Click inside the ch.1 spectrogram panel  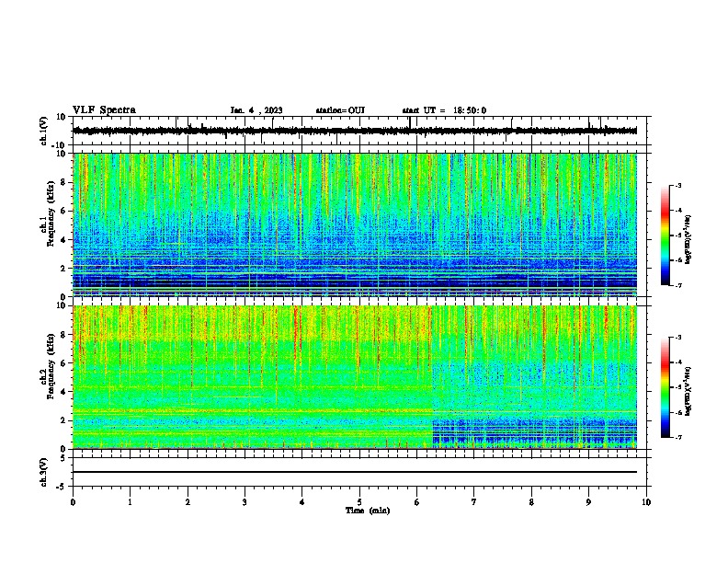pos(355,224)
